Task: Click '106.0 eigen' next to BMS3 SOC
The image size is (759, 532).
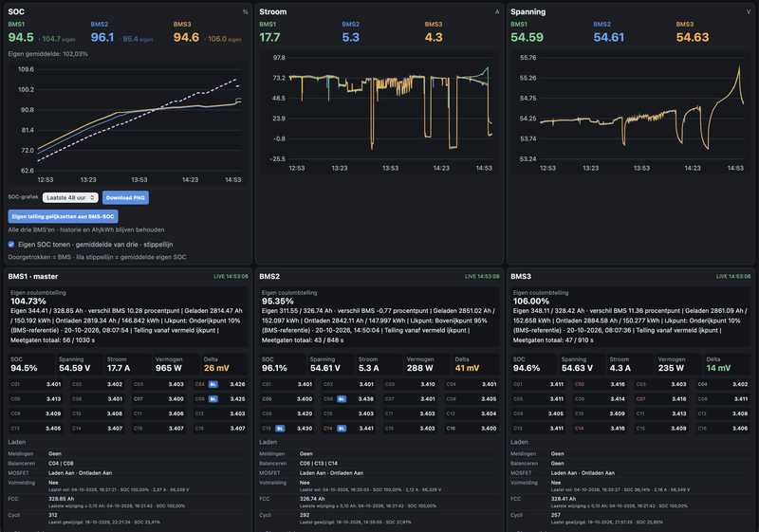Action: pyautogui.click(x=223, y=39)
